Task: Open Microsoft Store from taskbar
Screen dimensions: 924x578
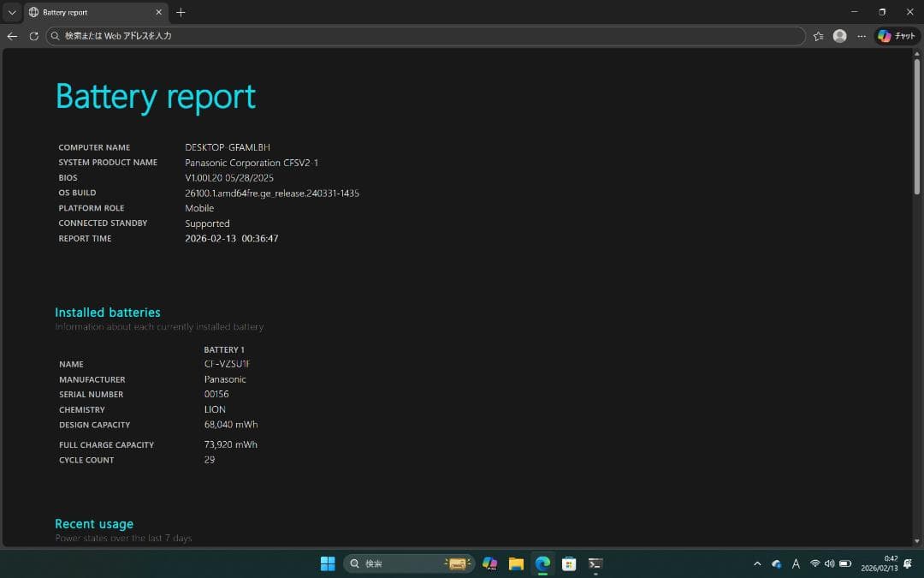Action: pyautogui.click(x=569, y=563)
